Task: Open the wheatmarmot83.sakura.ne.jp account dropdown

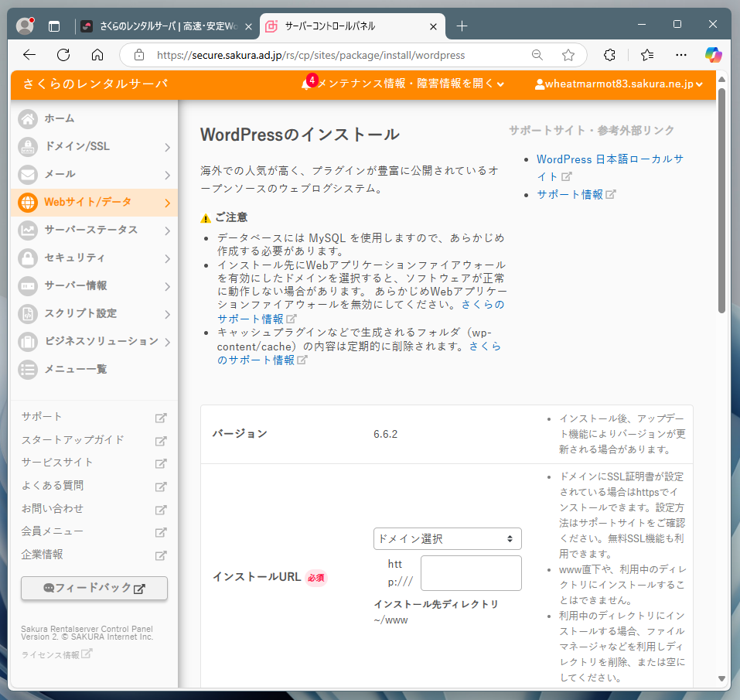Action: pos(619,84)
